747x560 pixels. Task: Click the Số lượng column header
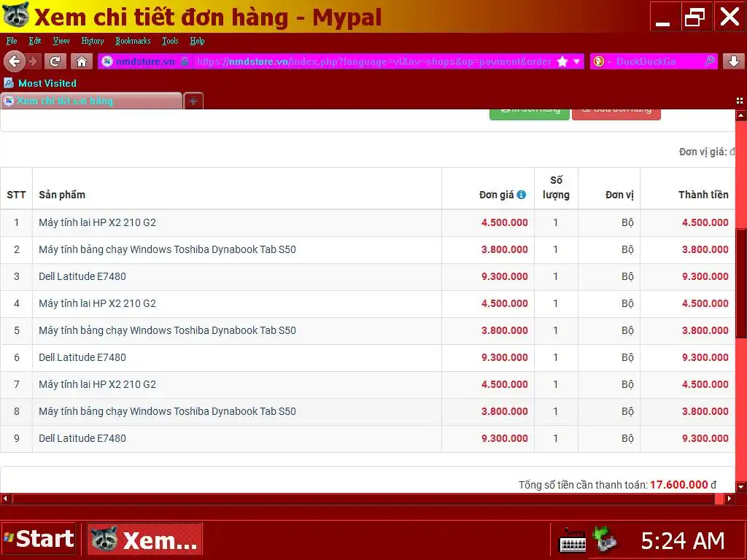pyautogui.click(x=556, y=187)
